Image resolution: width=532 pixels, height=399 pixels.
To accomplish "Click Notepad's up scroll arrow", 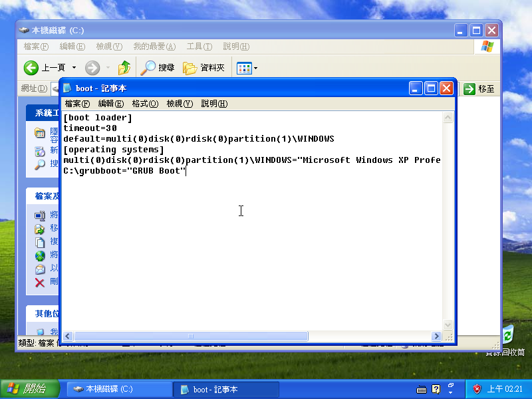I will [448, 118].
